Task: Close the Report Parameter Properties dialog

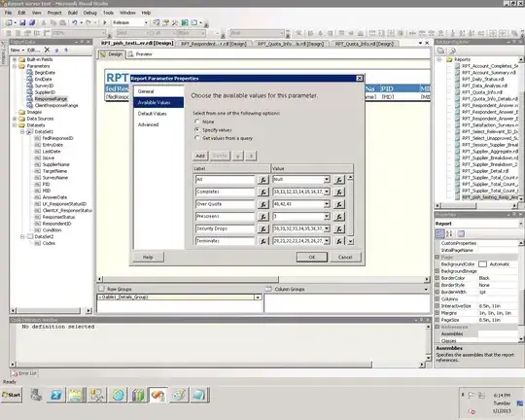Action: coord(360,79)
